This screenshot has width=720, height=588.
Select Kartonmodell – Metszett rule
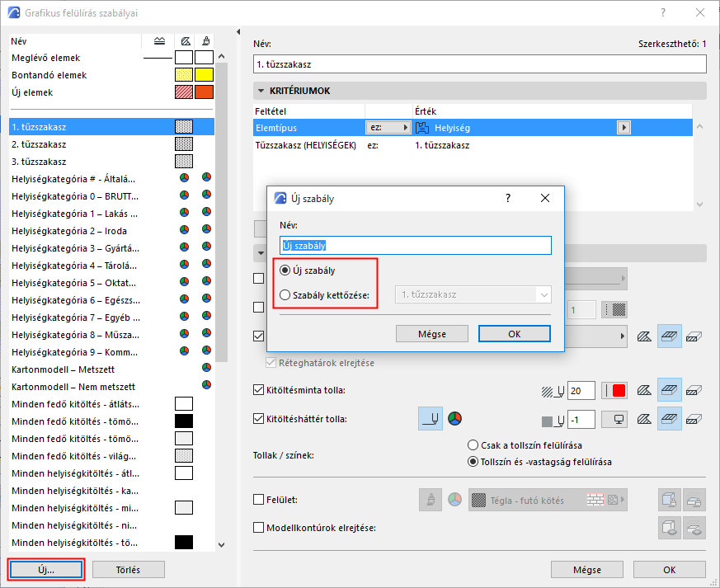(111, 369)
